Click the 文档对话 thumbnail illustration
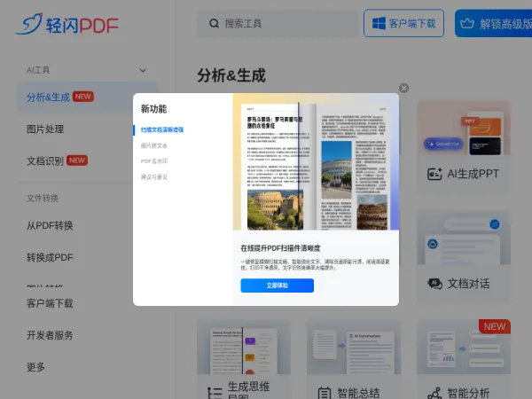Image resolution: width=532 pixels, height=399 pixels. point(464,238)
